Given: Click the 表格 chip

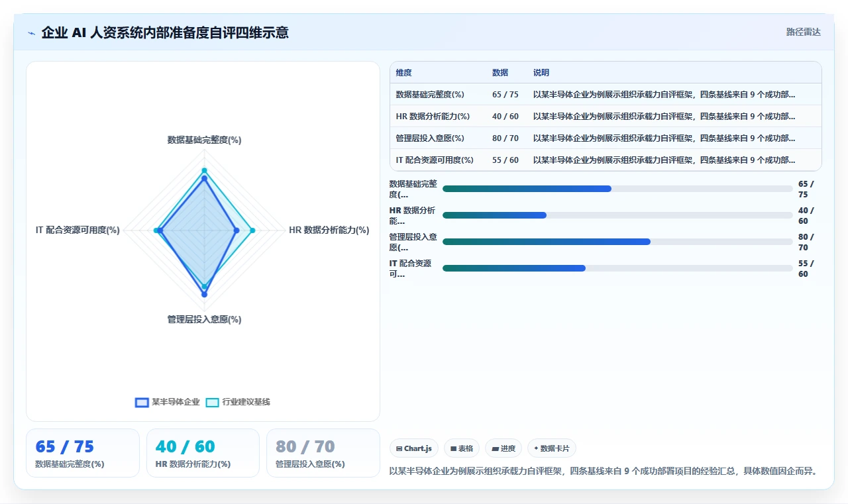Looking at the screenshot, I should point(462,448).
